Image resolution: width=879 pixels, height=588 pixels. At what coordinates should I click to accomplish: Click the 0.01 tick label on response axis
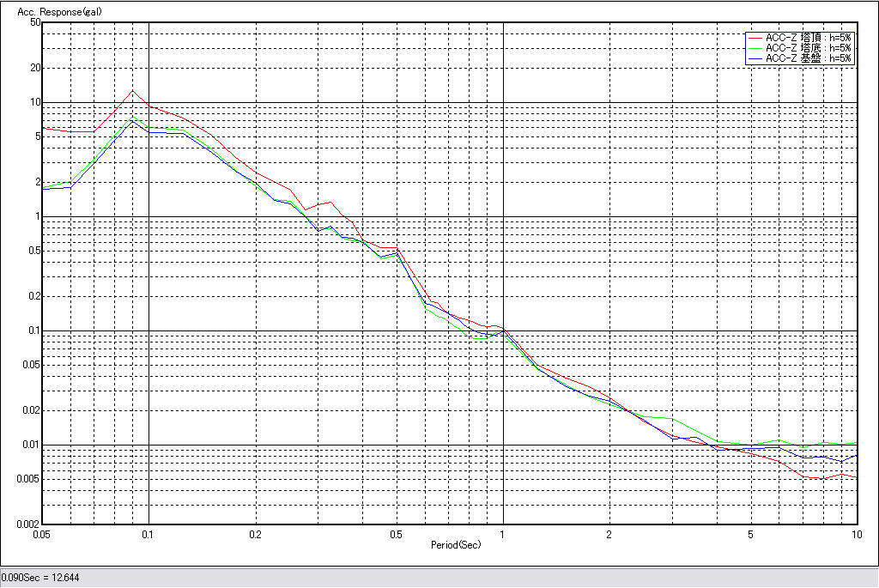click(x=32, y=445)
